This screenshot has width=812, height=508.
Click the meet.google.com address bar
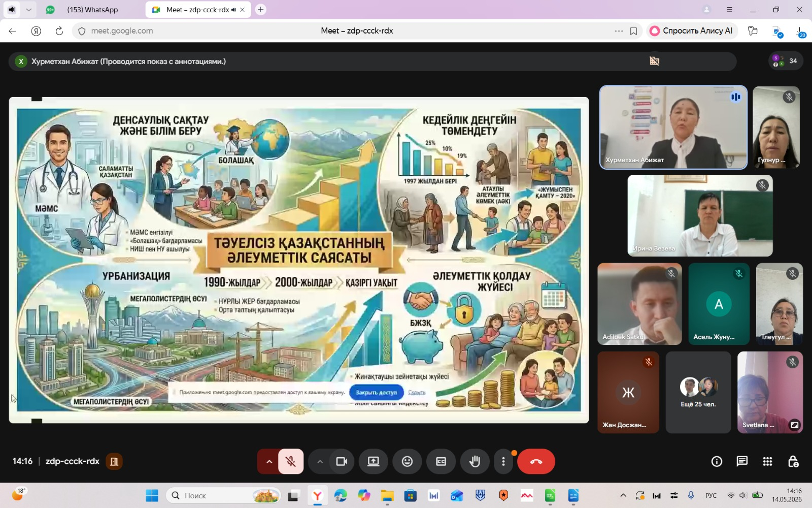(x=357, y=31)
